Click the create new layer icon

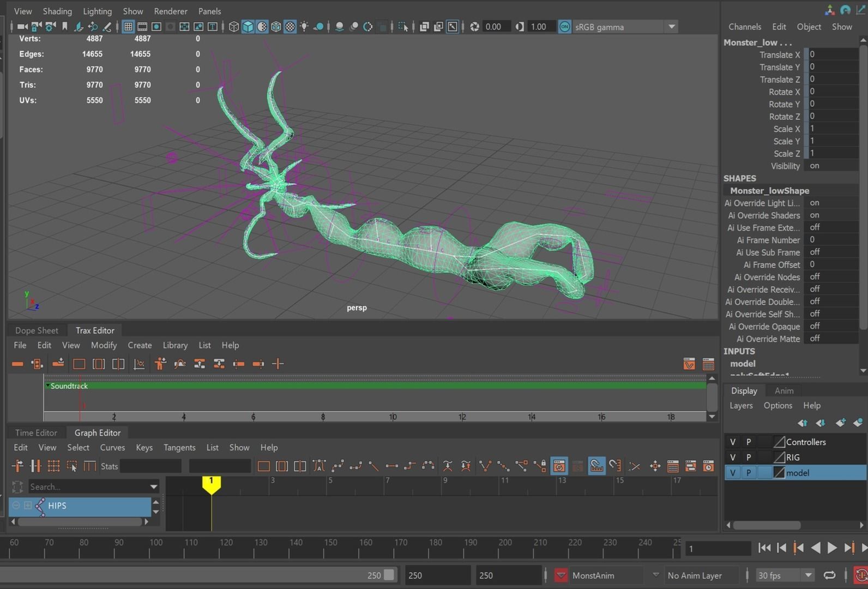[840, 423]
